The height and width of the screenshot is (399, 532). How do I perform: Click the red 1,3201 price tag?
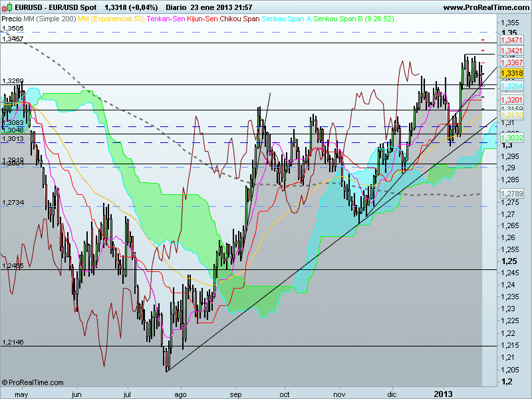pos(511,99)
